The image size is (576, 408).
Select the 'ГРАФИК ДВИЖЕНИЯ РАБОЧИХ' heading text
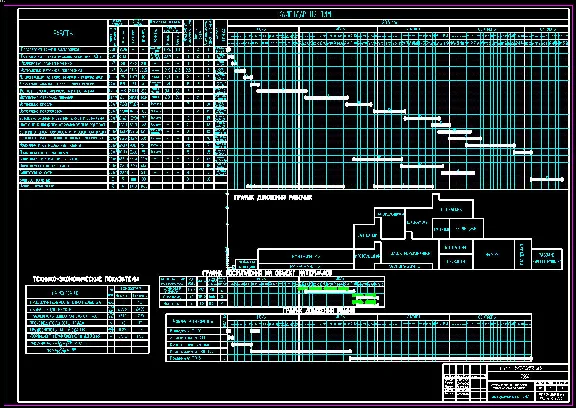click(273, 198)
